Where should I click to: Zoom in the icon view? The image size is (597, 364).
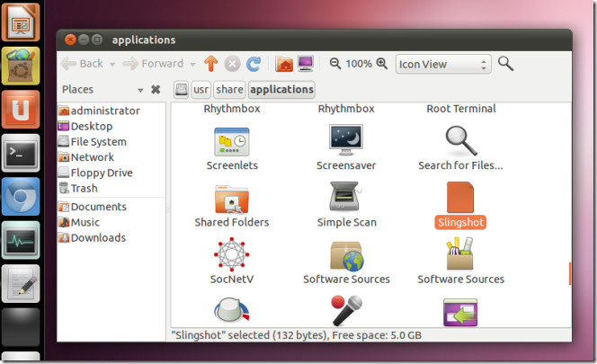381,63
